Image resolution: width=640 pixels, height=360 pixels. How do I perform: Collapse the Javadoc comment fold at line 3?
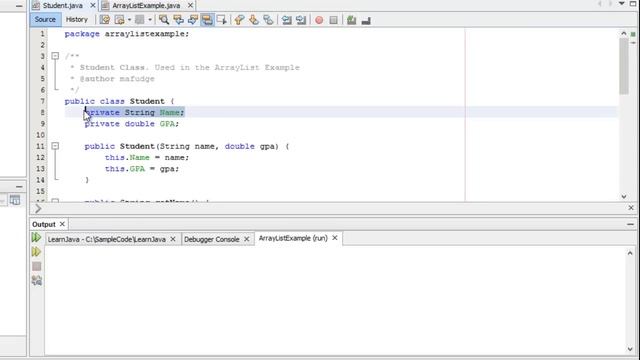[55, 56]
